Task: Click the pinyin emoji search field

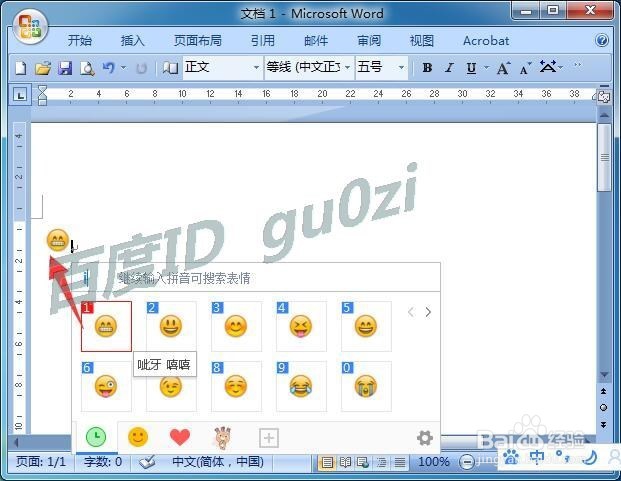Action: pyautogui.click(x=255, y=278)
